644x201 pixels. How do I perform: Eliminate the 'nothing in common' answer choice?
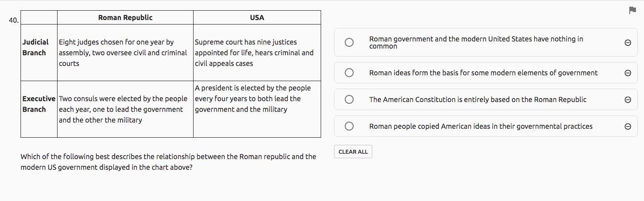(627, 42)
